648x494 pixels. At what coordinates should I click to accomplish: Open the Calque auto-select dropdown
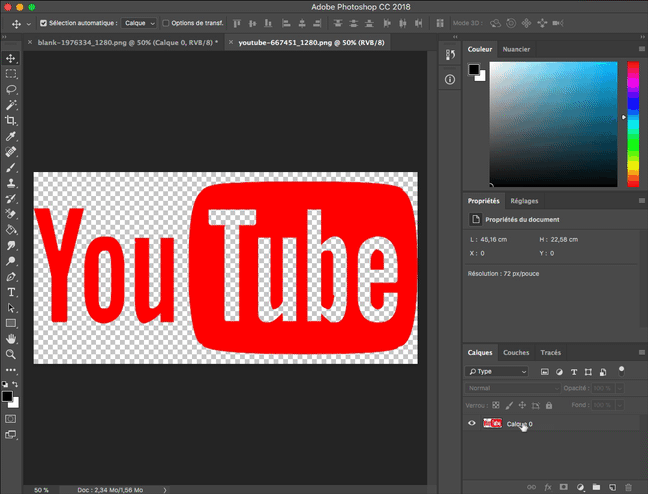click(x=139, y=23)
